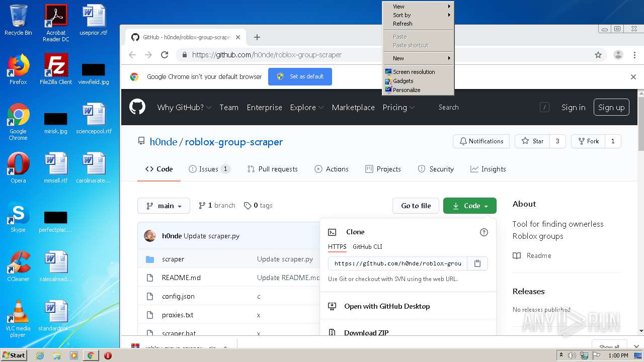Screen dimensions: 644x362
Task: Open a new Chrome tab
Action: click(x=257, y=37)
